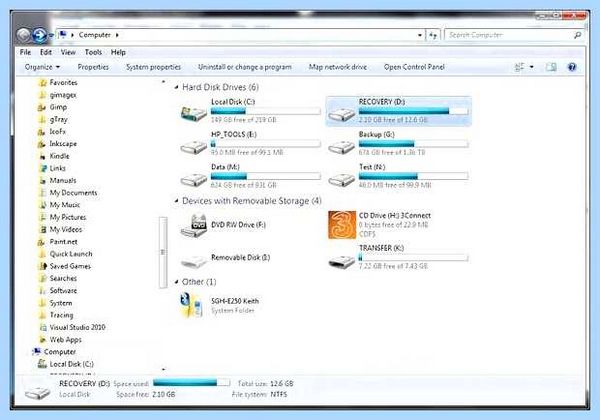The image size is (600, 420).
Task: Click Uninstall or change a program
Action: (x=245, y=67)
